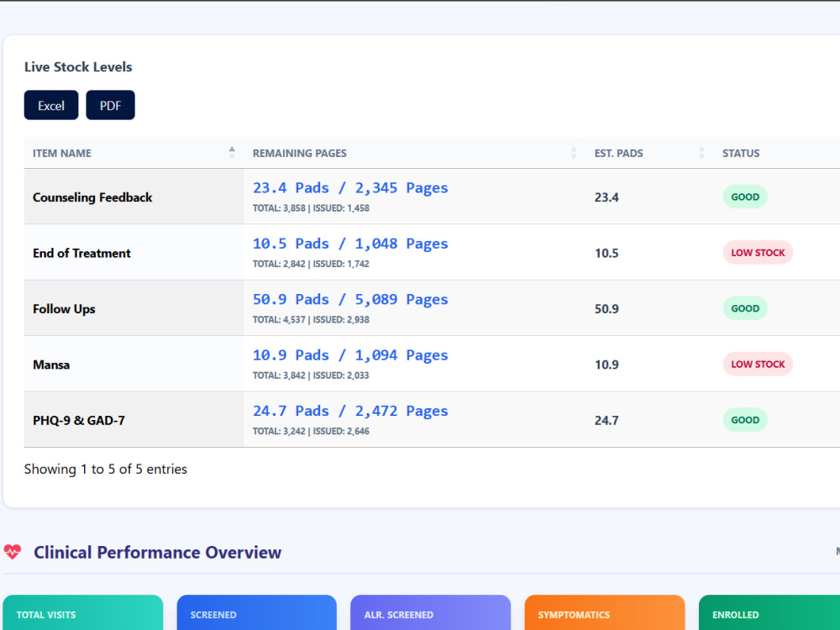Viewport: 840px width, 630px height.
Task: Click Est. Pads value 50.9
Action: coord(606,308)
